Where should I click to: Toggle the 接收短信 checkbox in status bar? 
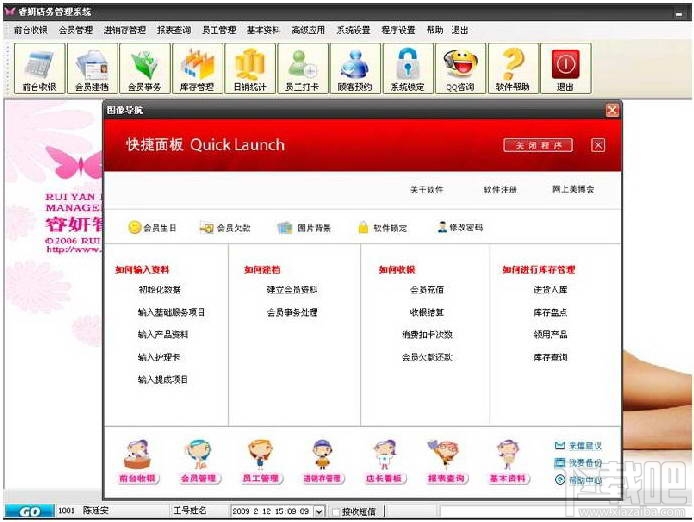pyautogui.click(x=336, y=512)
